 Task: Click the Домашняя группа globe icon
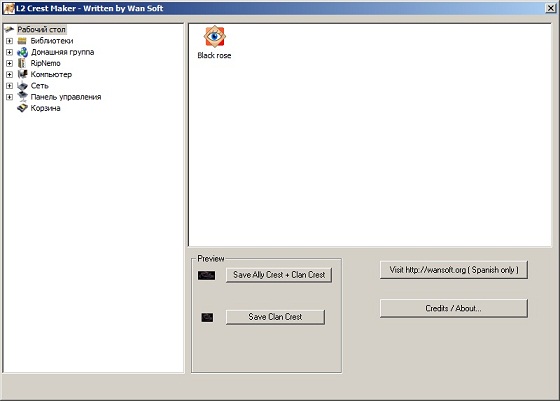pos(22,52)
